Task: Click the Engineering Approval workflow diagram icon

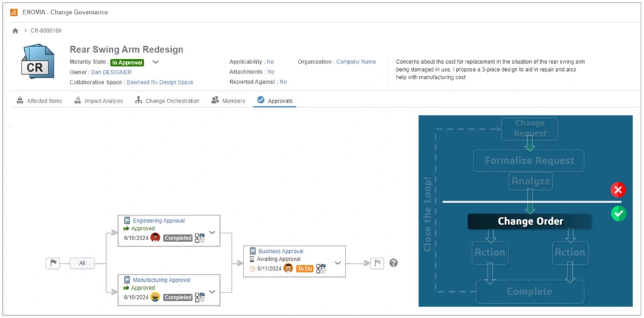Action: point(200,237)
